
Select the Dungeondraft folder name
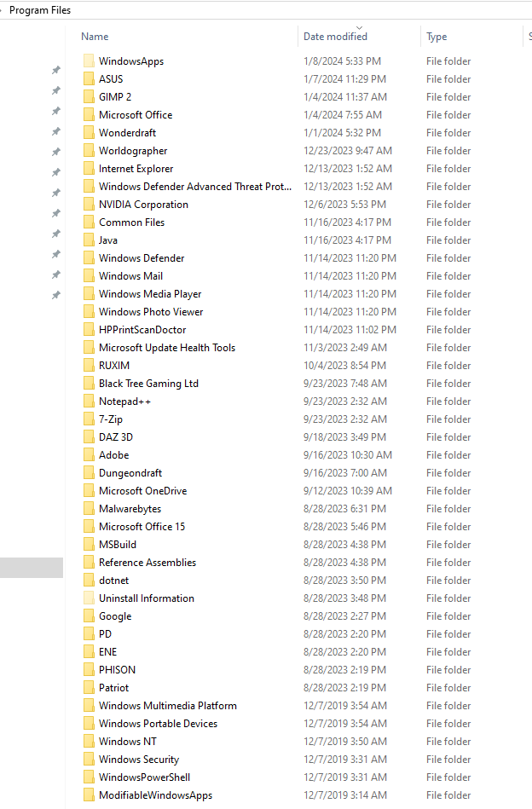(130, 473)
